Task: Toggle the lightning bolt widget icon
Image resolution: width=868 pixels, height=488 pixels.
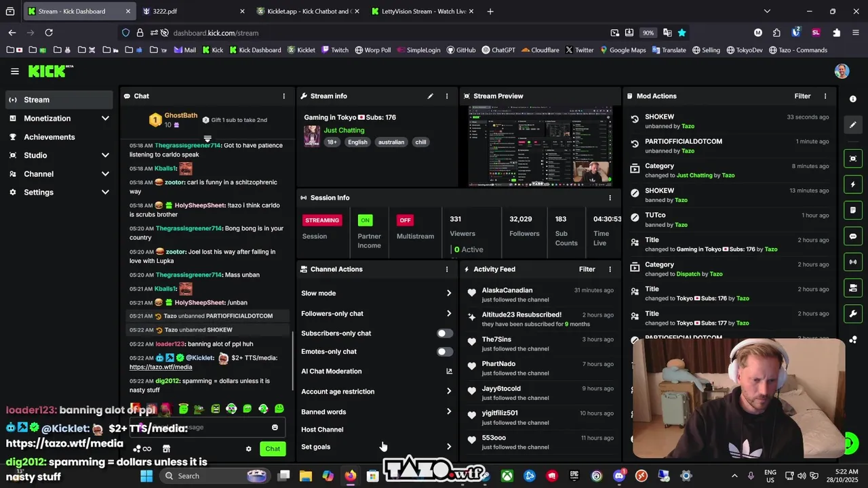Action: [x=852, y=184]
